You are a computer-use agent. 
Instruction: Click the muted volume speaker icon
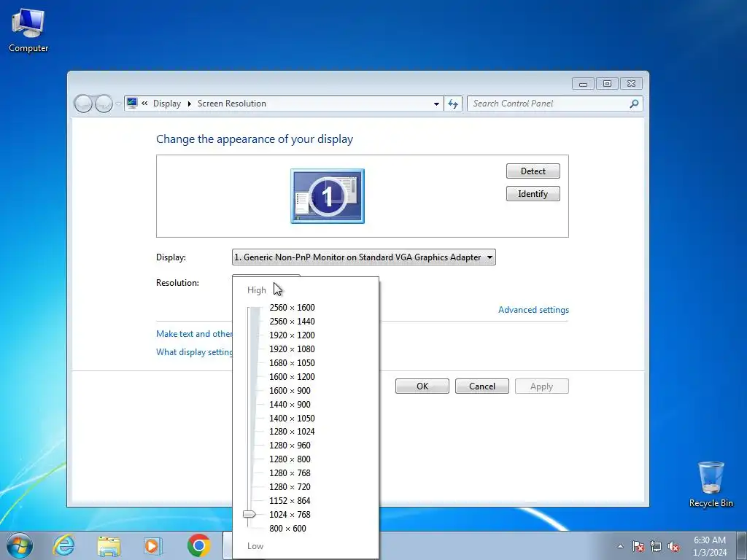click(673, 546)
